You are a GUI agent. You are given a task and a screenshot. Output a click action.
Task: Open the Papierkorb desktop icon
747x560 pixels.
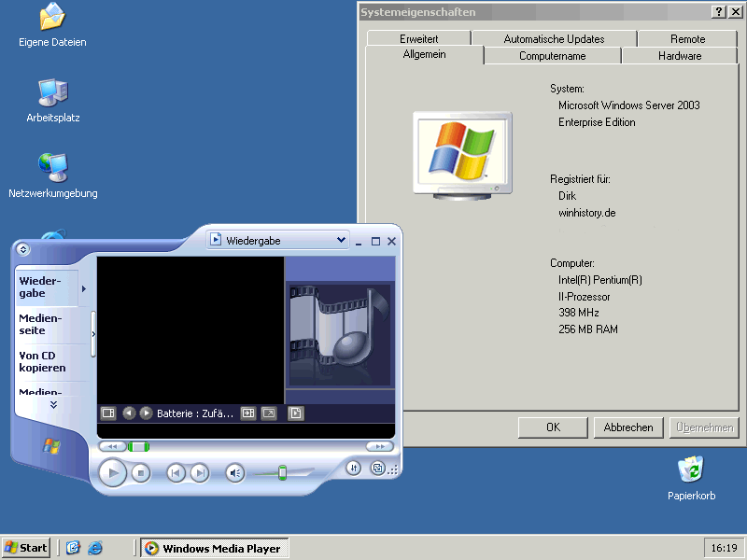pyautogui.click(x=691, y=477)
